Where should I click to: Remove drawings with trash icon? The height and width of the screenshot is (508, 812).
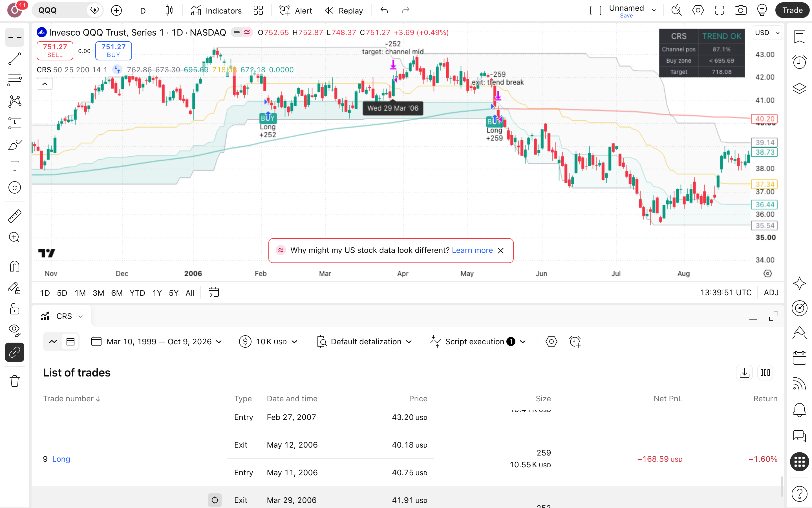[15, 381]
